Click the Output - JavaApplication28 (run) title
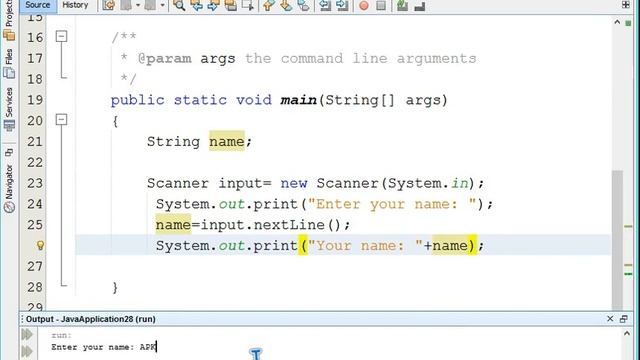This screenshot has height=360, width=640. (x=91, y=319)
